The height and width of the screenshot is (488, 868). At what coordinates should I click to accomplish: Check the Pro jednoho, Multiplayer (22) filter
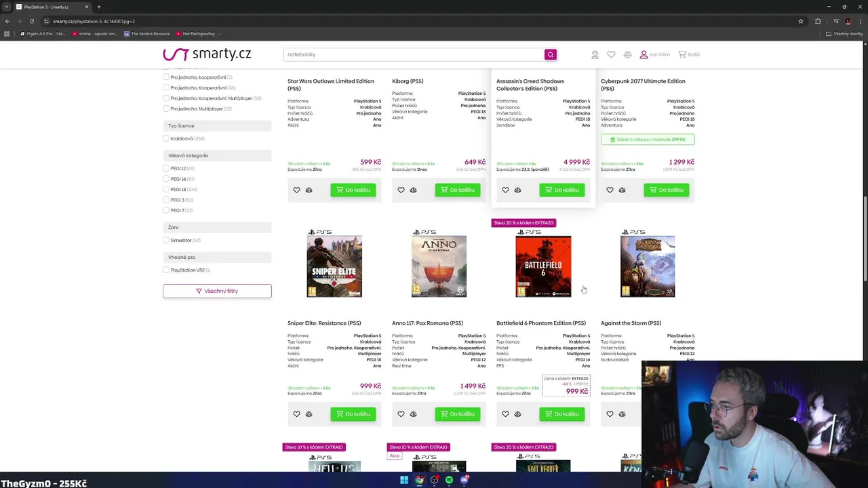(x=166, y=108)
